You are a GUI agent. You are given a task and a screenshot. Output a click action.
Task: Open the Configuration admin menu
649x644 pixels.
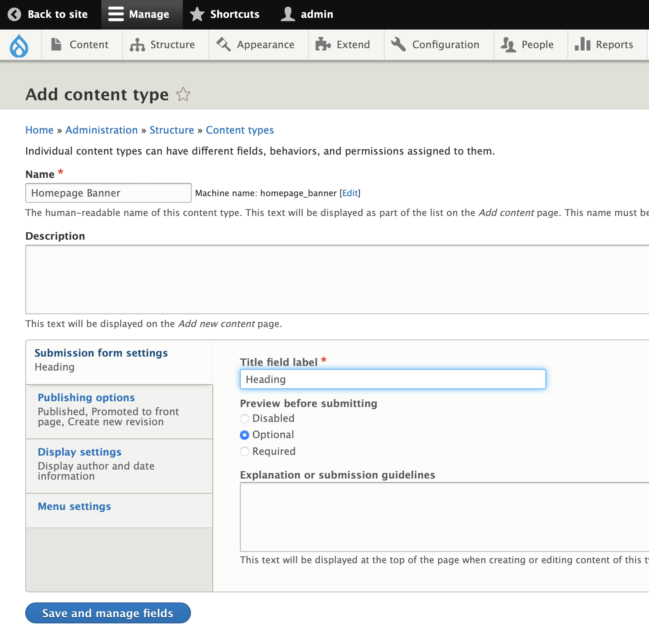(x=439, y=45)
